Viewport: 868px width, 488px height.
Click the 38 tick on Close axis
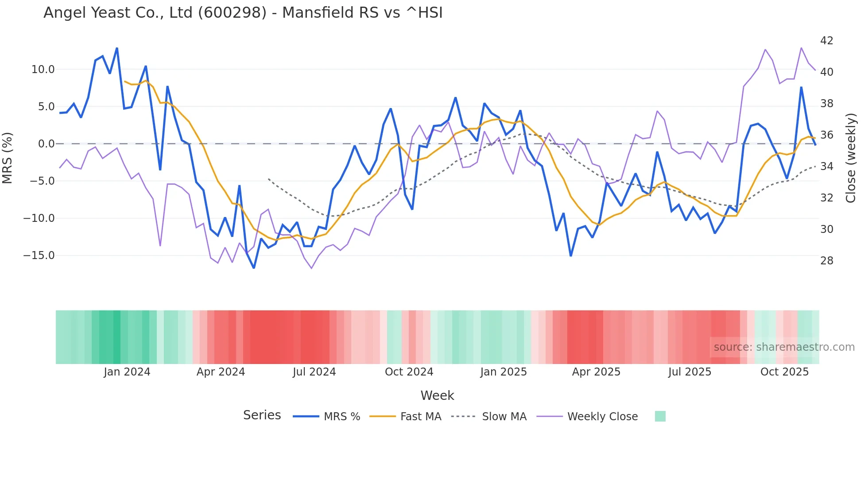[x=827, y=104]
